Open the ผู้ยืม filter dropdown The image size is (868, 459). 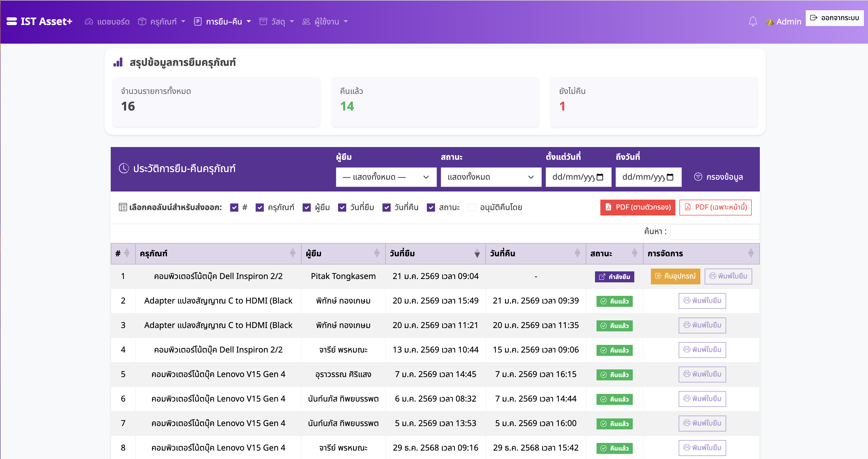point(386,177)
